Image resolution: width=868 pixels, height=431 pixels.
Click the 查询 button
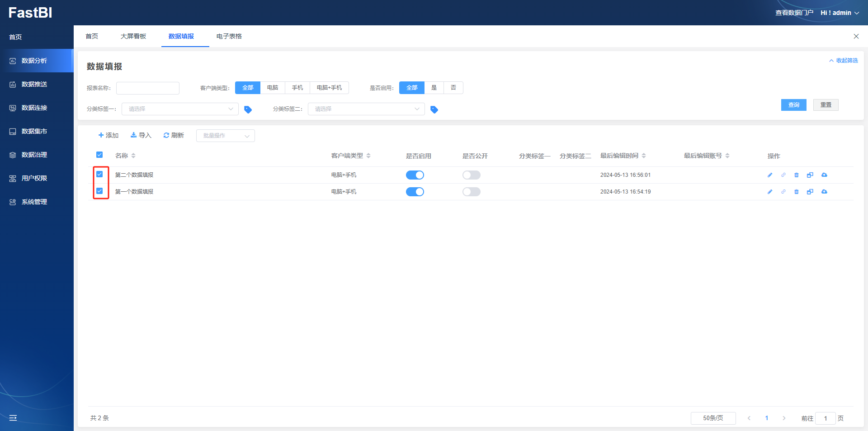(794, 105)
